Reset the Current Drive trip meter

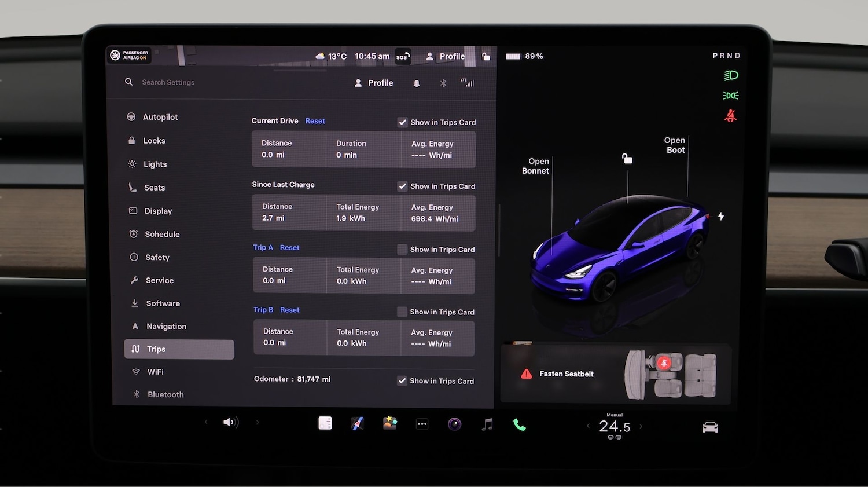pos(315,120)
